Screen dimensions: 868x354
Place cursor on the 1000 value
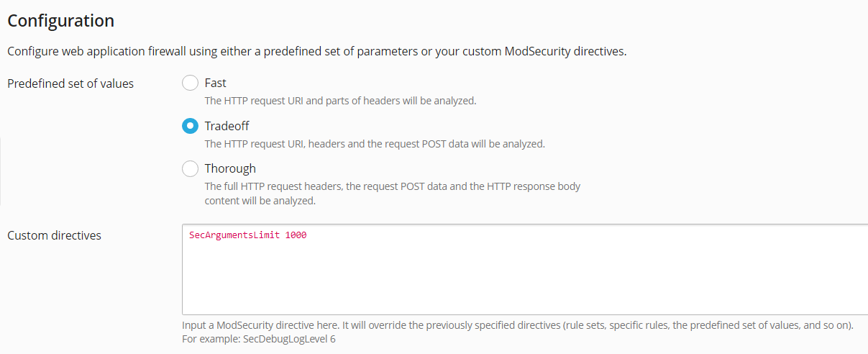coord(296,235)
